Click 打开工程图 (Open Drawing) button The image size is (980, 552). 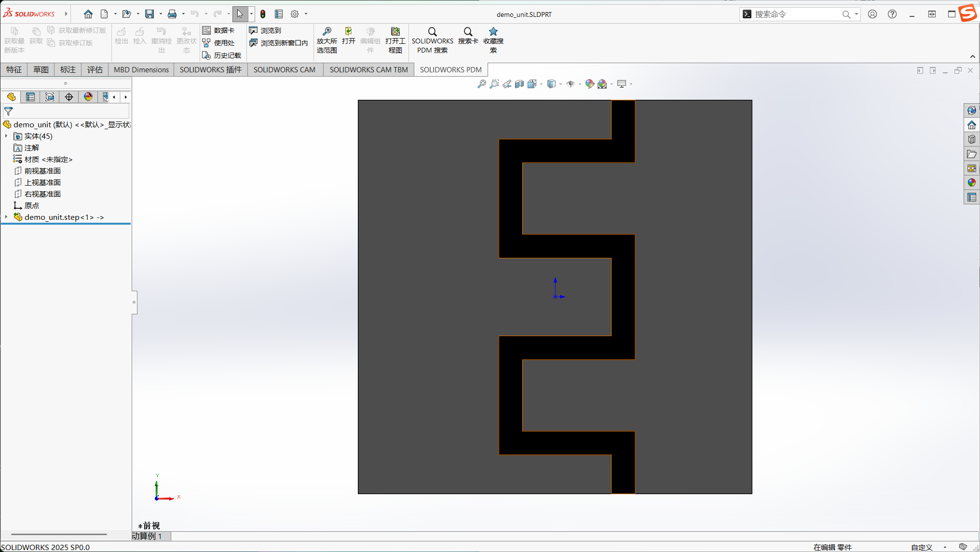[395, 40]
